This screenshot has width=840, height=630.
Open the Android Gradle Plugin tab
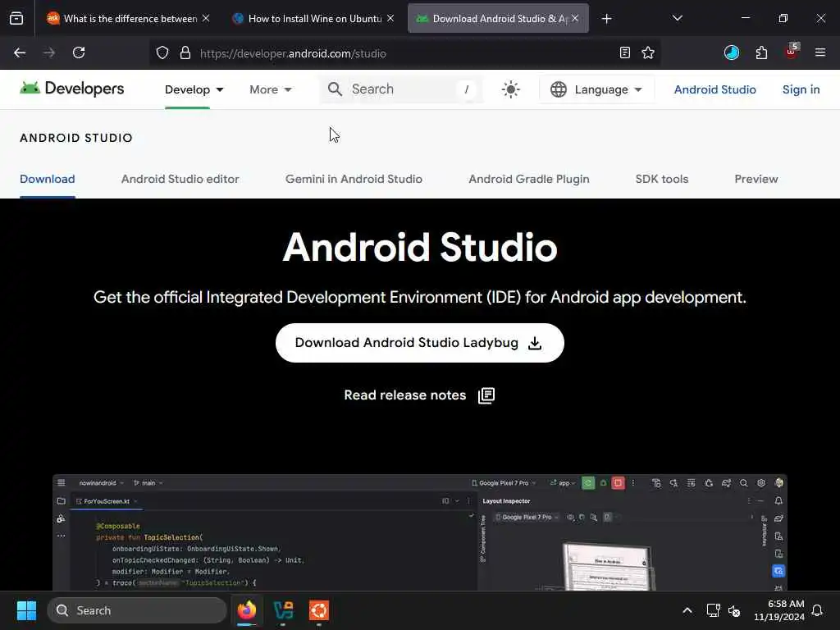[x=529, y=179]
